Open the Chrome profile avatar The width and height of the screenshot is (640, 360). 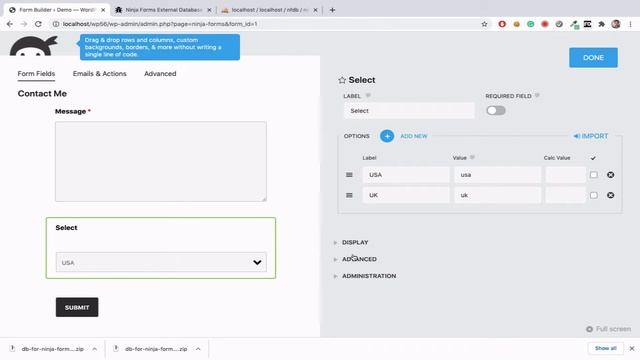616,24
